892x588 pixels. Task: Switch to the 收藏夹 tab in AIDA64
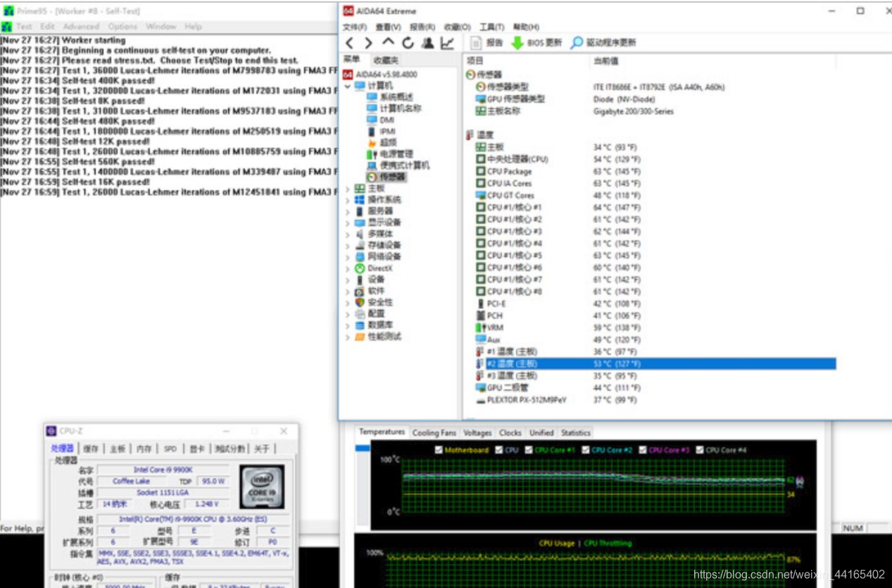click(386, 61)
